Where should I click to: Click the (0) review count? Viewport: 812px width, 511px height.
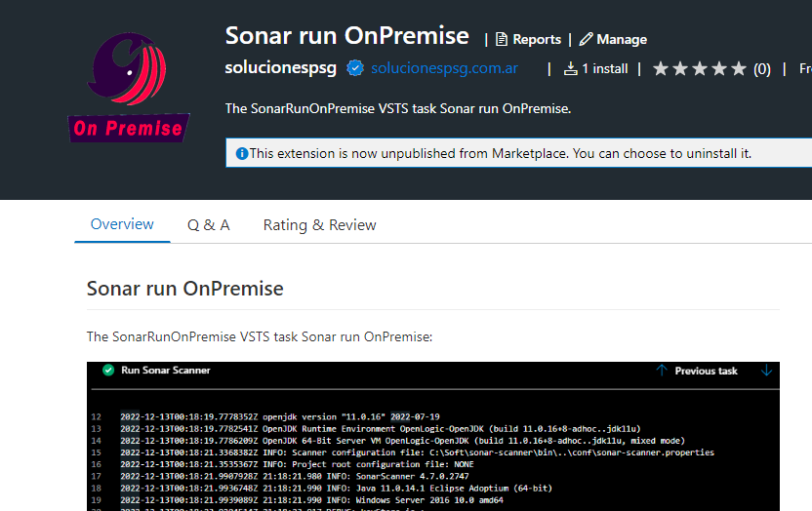pyautogui.click(x=762, y=69)
